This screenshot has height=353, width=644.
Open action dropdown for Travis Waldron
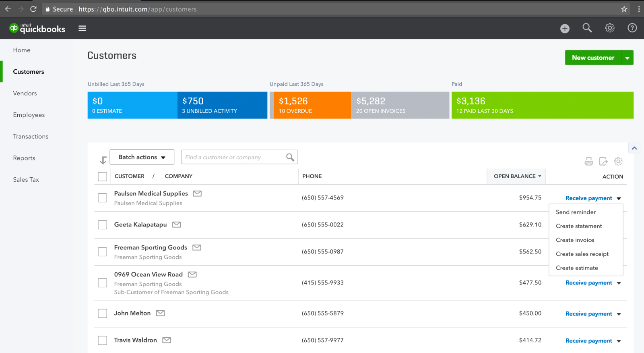619,341
